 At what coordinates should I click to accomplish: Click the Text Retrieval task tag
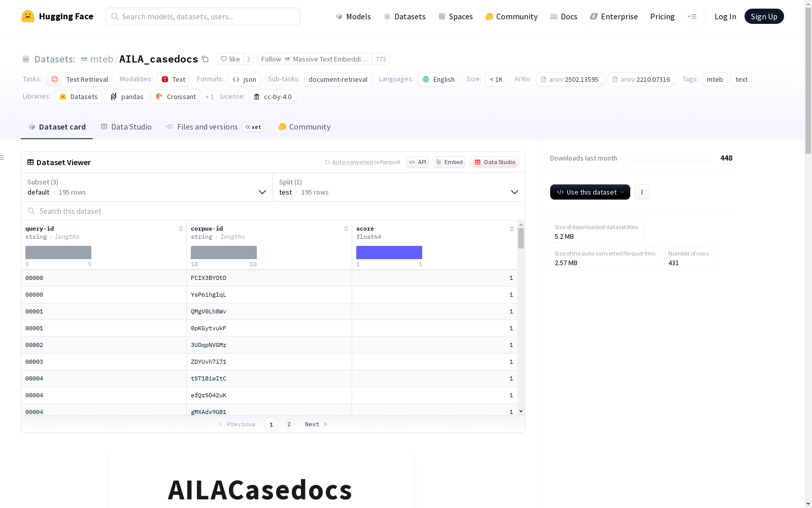pyautogui.click(x=79, y=79)
